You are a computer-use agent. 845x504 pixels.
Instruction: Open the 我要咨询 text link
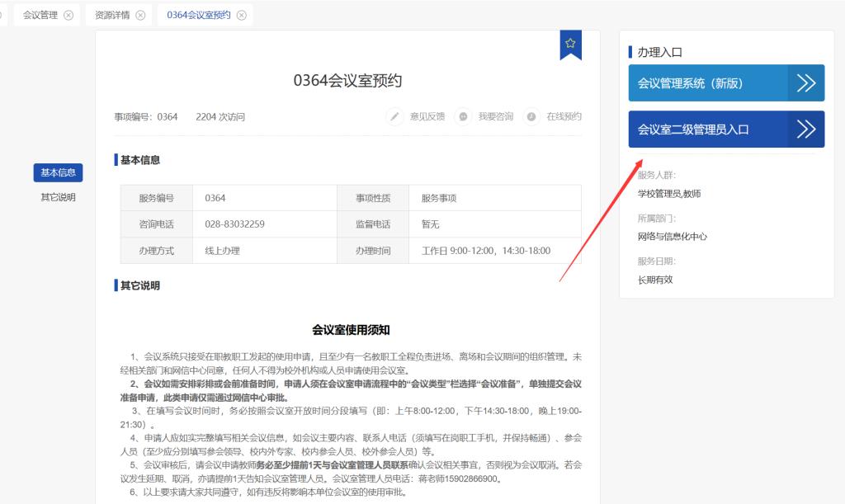point(496,116)
